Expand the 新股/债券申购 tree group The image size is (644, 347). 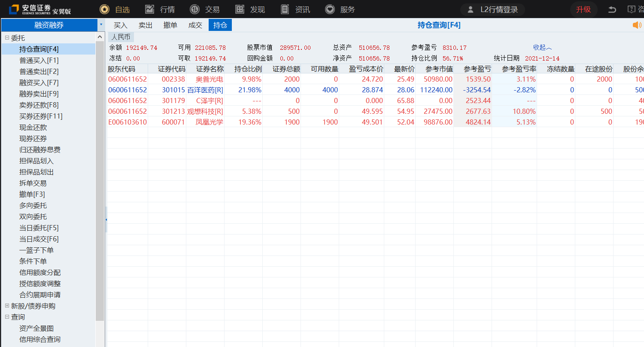(7, 306)
